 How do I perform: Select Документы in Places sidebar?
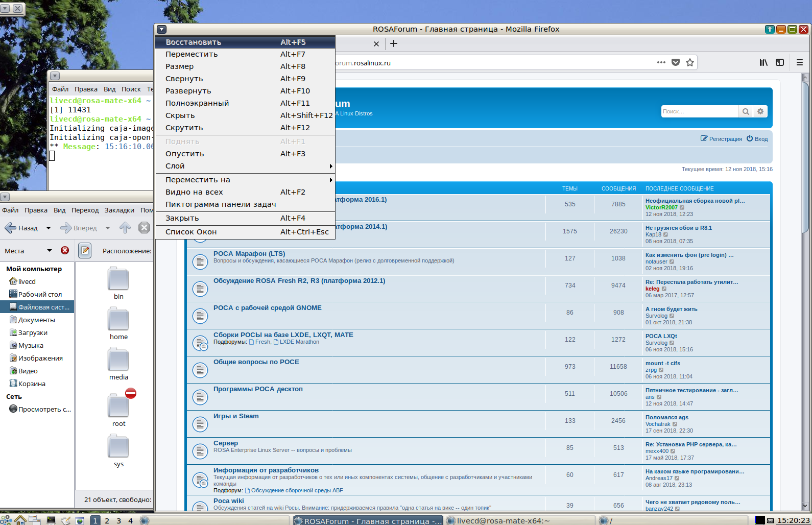(x=37, y=320)
